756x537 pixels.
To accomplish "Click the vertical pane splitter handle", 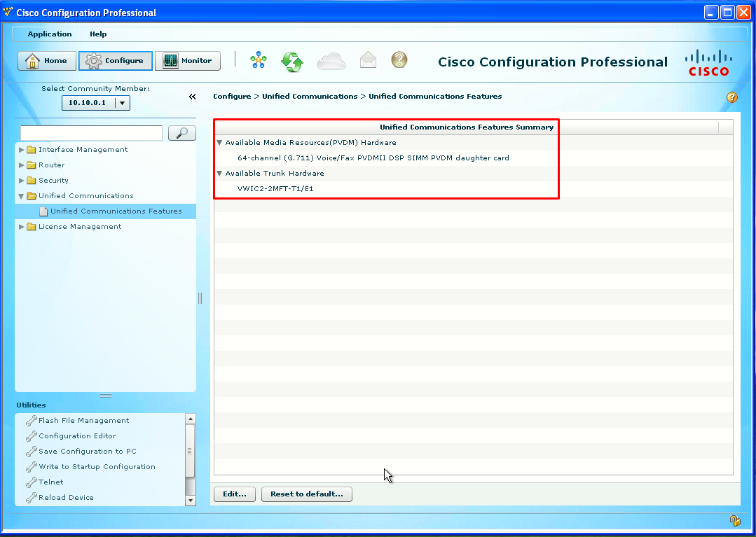I will click(x=200, y=298).
